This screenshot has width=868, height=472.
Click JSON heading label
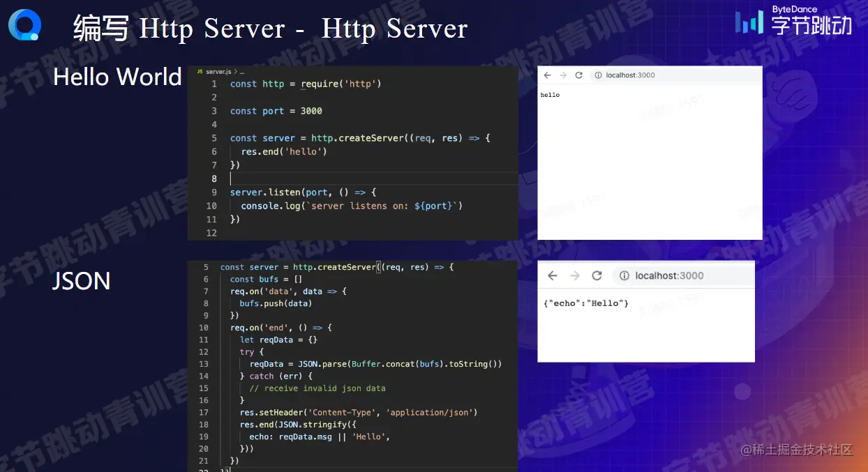click(x=82, y=281)
